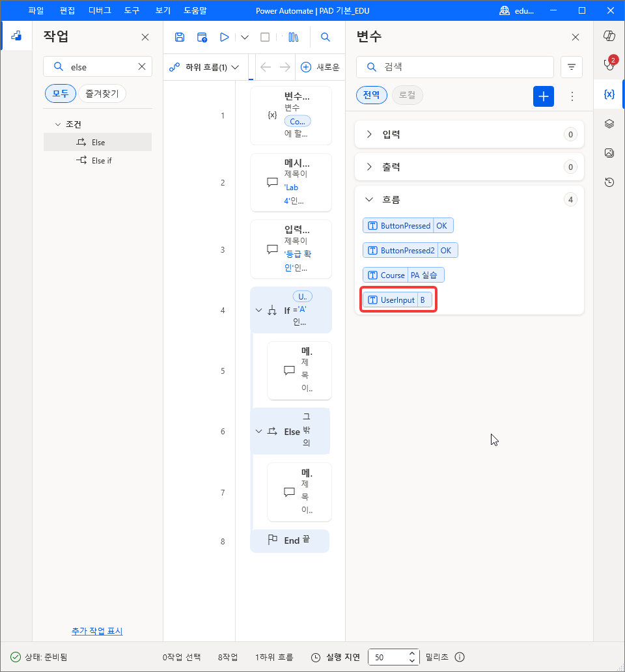
Task: Open the 편집 menu
Action: (x=67, y=10)
